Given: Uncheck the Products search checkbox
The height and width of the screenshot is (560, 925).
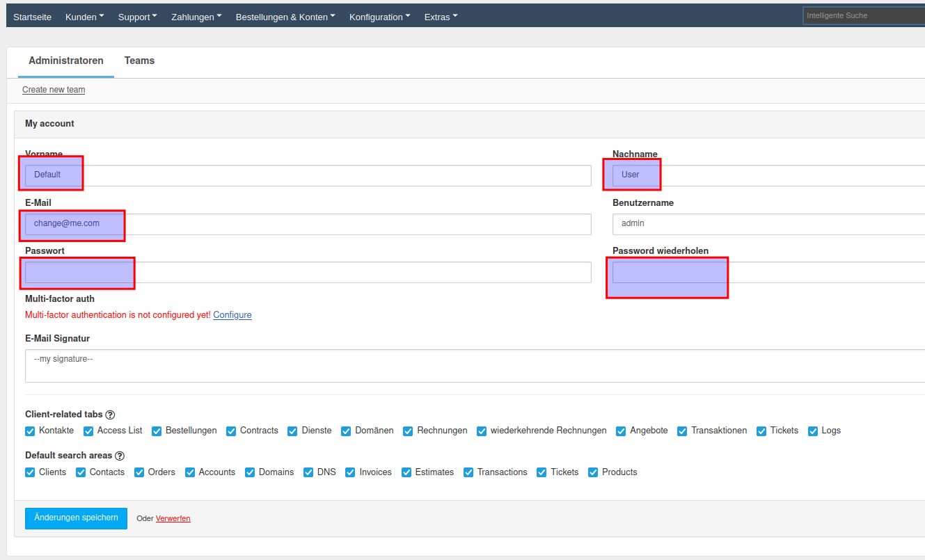Looking at the screenshot, I should coord(593,472).
